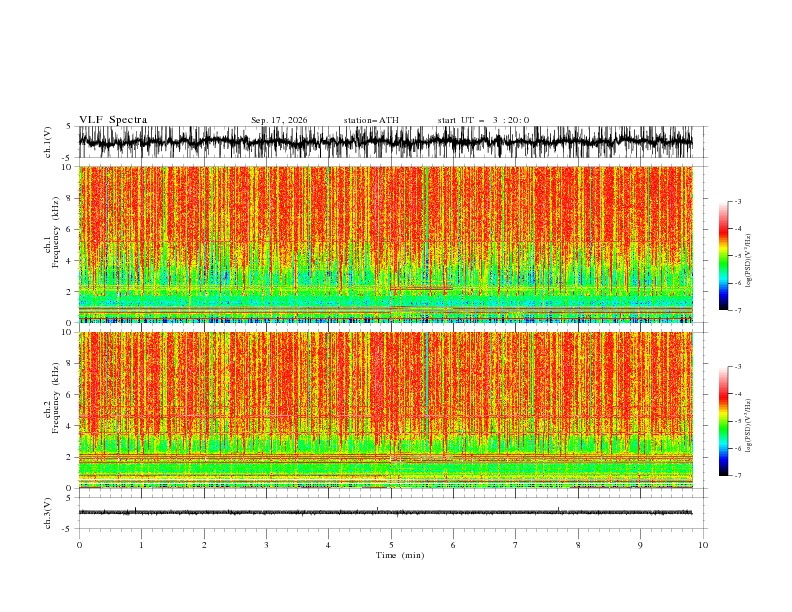This screenshot has height=612, width=792.
Task: Click the 7 minute tick on time axis
Action: (516, 545)
